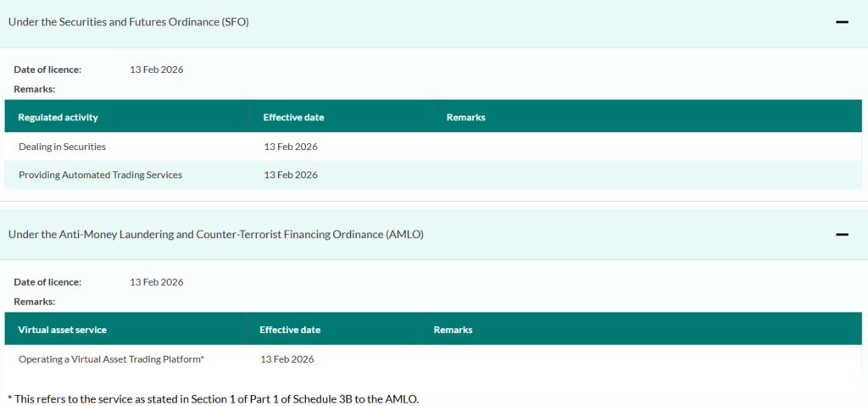
Task: Click the Virtual asset service column header
Action: pos(63,330)
